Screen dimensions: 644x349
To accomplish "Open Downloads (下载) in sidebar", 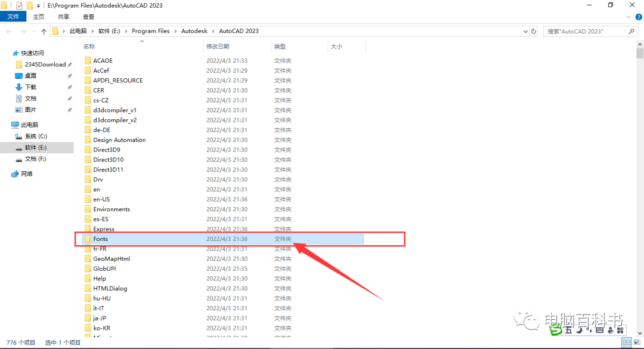I will [26, 87].
